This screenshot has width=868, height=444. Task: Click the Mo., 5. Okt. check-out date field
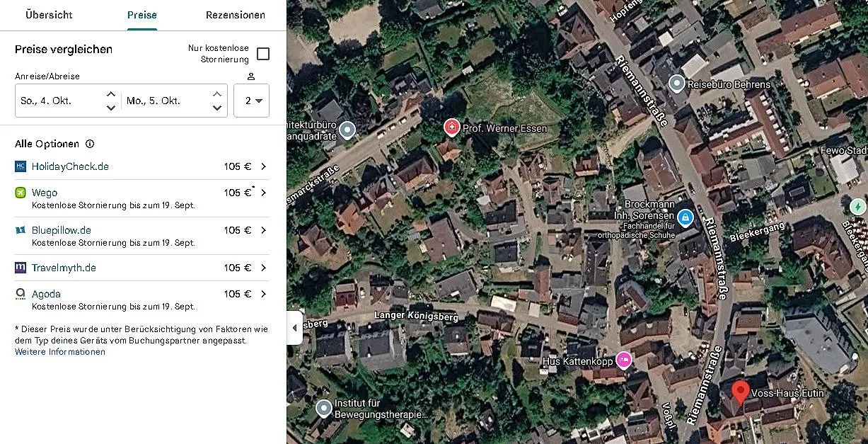coord(174,101)
